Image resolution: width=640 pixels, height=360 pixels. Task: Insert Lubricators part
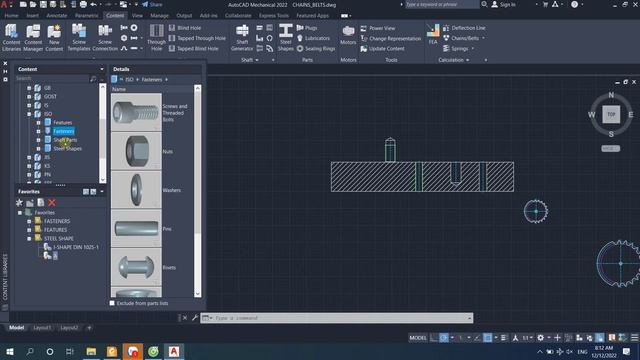[x=313, y=38]
